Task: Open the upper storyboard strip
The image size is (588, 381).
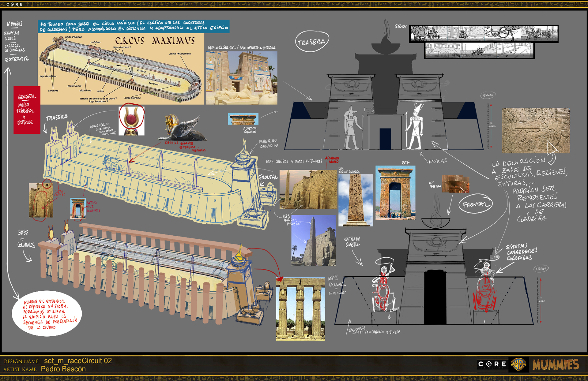Action: [484, 34]
